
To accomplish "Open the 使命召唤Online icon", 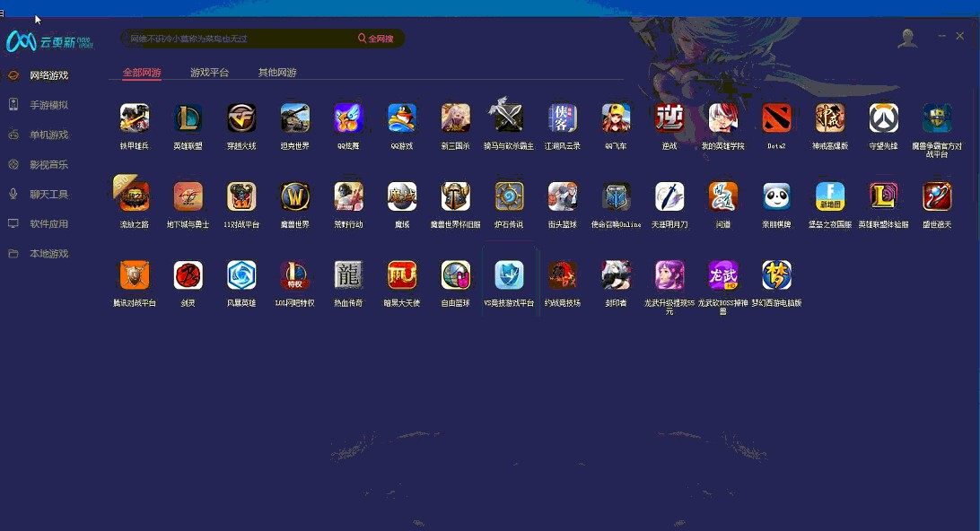I will (616, 196).
